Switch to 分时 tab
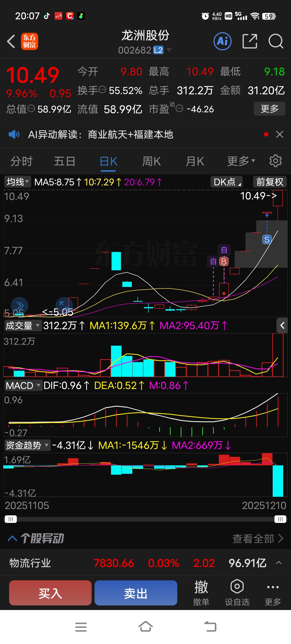 [22, 161]
